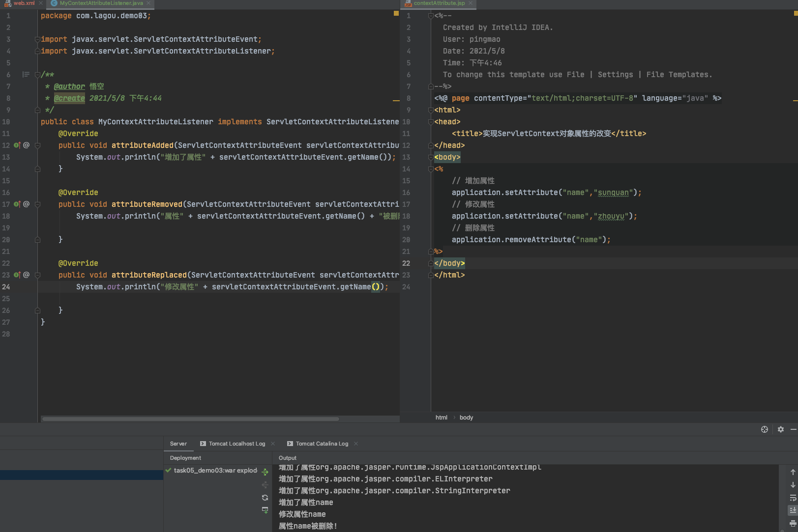Click the print icon in output toolbar
The image size is (798, 532).
(x=793, y=523)
